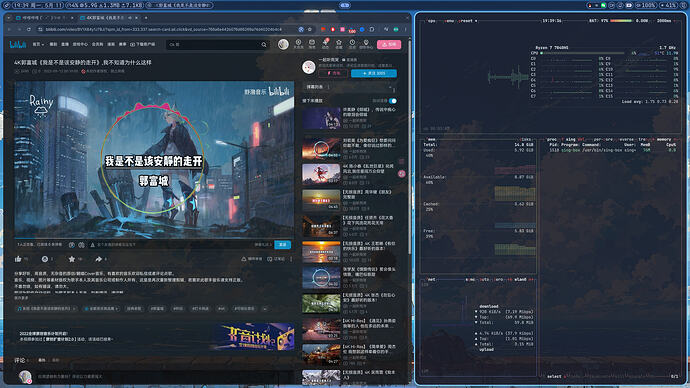
Task: Click the Bilibili page vertical scrollbar
Action: [x=410, y=147]
